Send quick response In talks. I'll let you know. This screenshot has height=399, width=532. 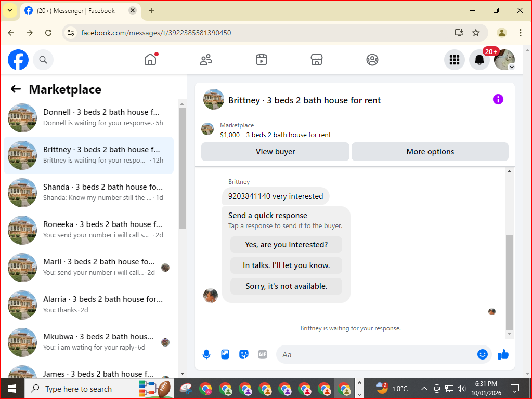[x=286, y=265]
